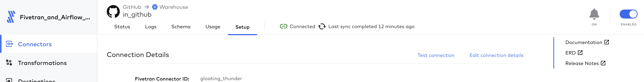Click the Warehouse destination hexagon icon
Viewport: 644px width, 82px height.
click(155, 7)
